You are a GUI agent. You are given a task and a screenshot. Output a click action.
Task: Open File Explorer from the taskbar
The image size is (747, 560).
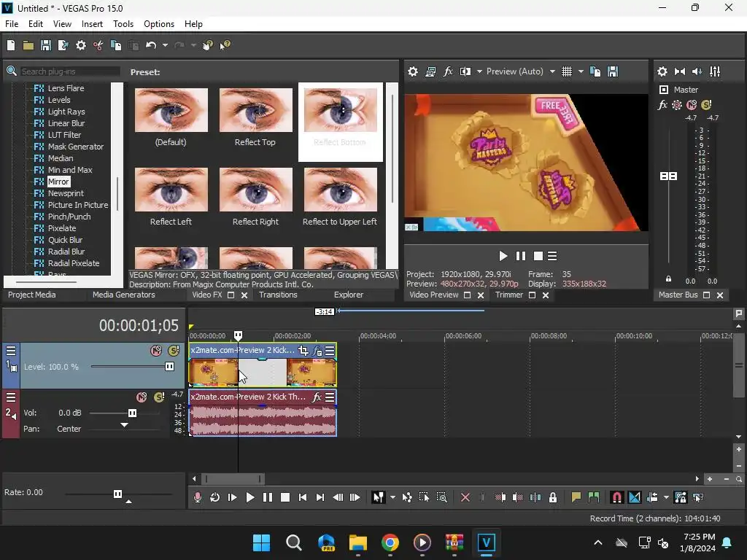click(357, 542)
